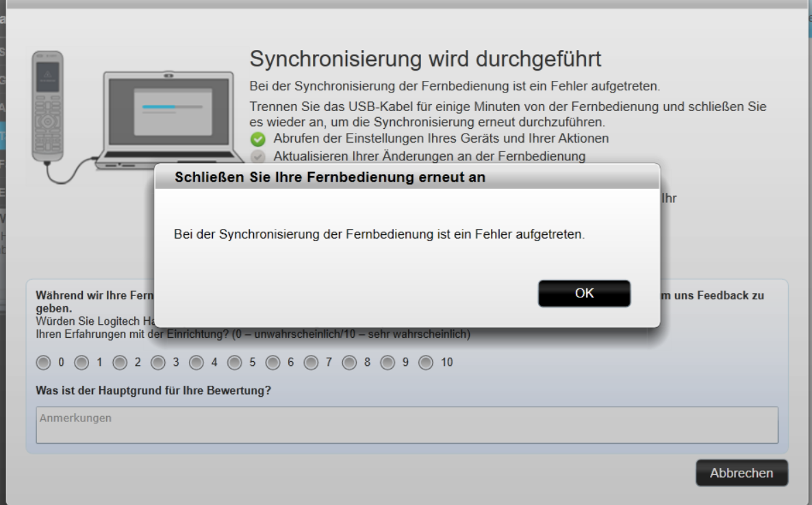Click OK in the error dialog

584,293
